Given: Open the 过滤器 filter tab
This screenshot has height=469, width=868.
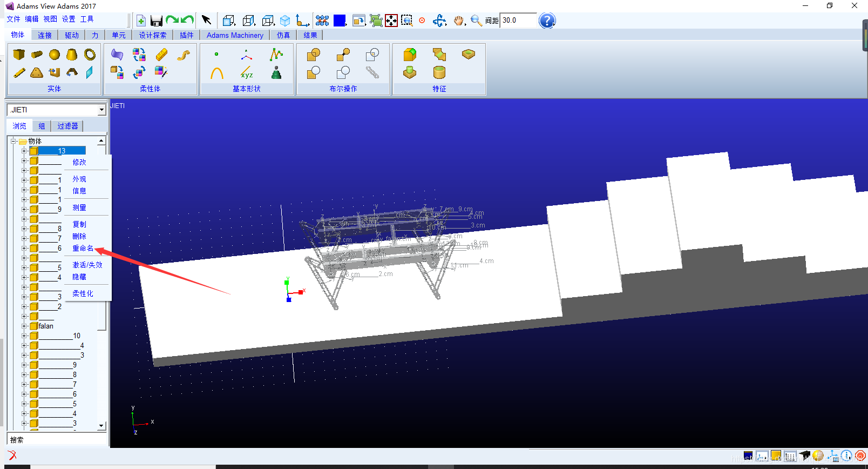Looking at the screenshot, I should [x=67, y=126].
